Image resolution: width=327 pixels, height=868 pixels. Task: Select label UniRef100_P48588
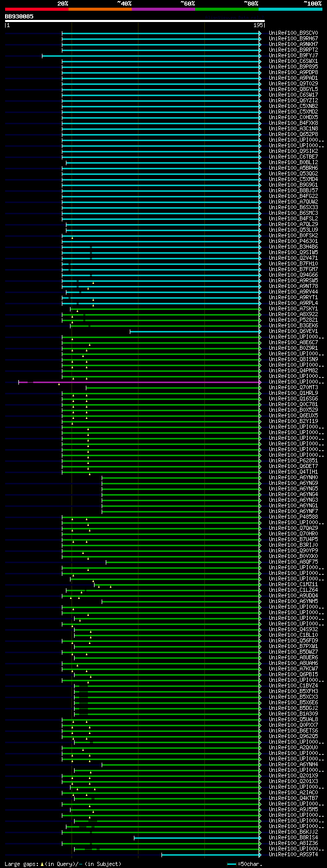tap(293, 517)
